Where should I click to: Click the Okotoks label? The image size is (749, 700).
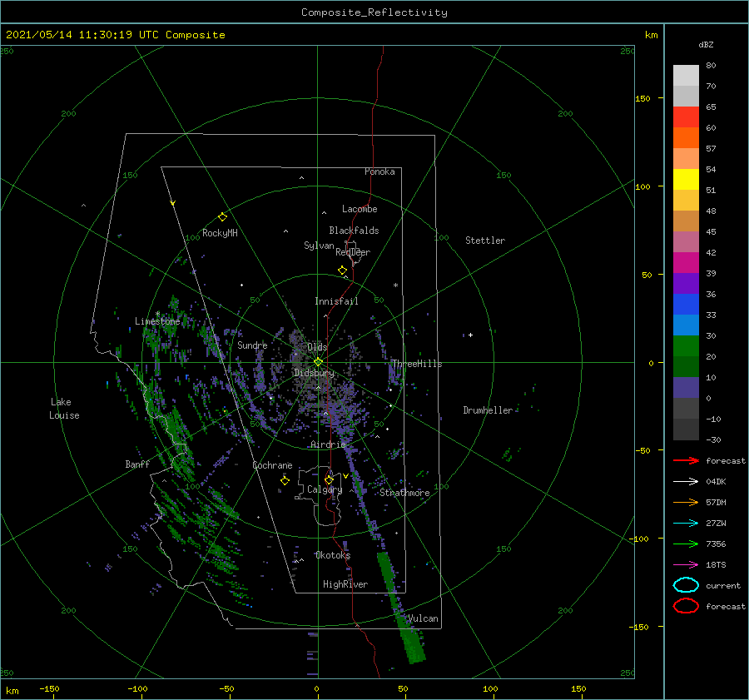333,554
